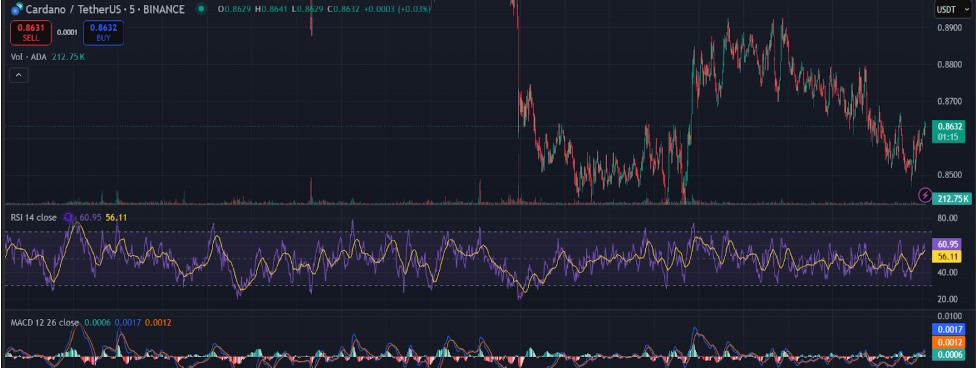Click the green 0.0006 MACD scale label
The height and width of the screenshot is (369, 977).
[x=948, y=355]
